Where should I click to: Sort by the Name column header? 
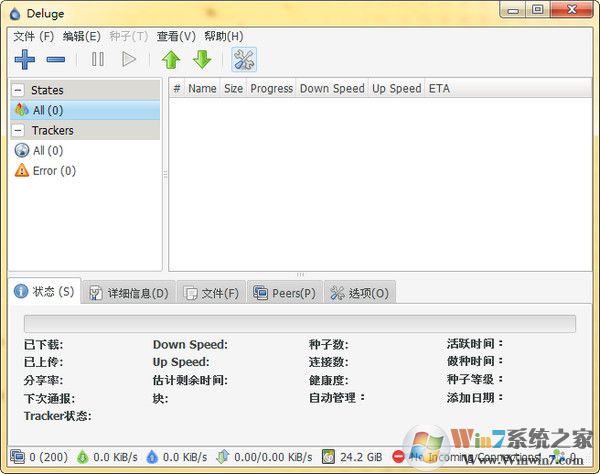pos(202,88)
